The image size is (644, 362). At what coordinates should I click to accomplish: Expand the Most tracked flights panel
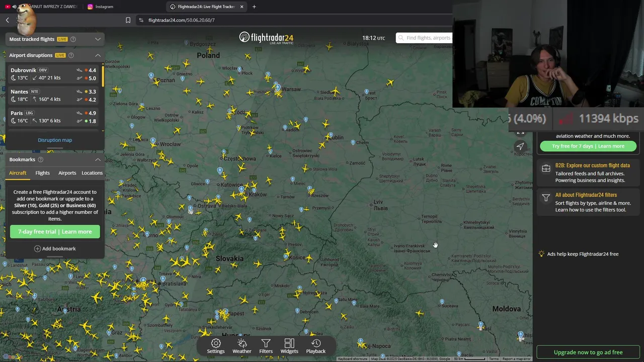click(98, 39)
